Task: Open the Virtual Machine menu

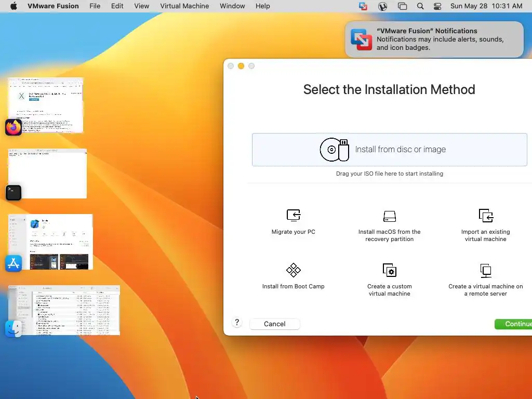Action: point(184,6)
